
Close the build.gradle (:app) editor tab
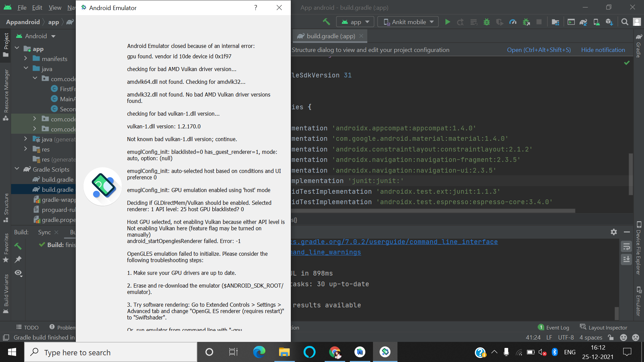pyautogui.click(x=361, y=36)
